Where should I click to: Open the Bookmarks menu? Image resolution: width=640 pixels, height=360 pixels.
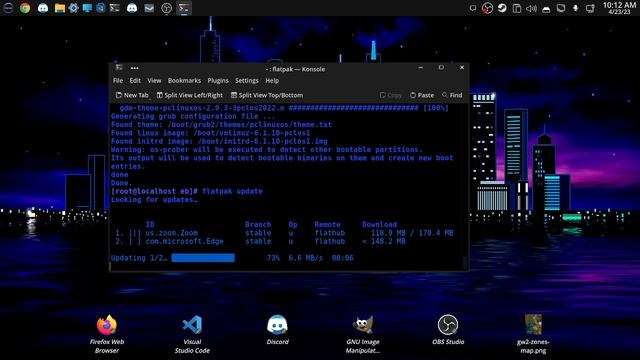[184, 81]
